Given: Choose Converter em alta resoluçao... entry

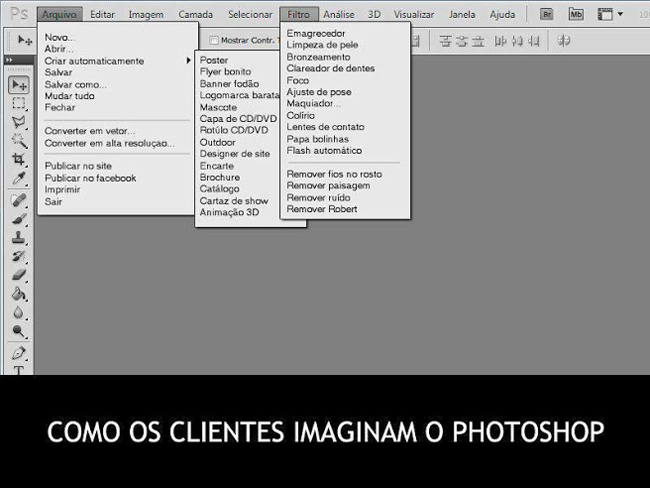Looking at the screenshot, I should pos(109,143).
